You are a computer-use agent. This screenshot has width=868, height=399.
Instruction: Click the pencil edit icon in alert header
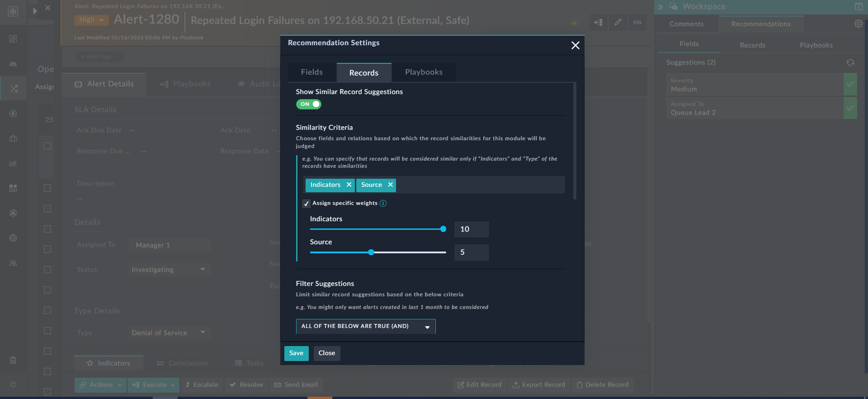click(618, 22)
